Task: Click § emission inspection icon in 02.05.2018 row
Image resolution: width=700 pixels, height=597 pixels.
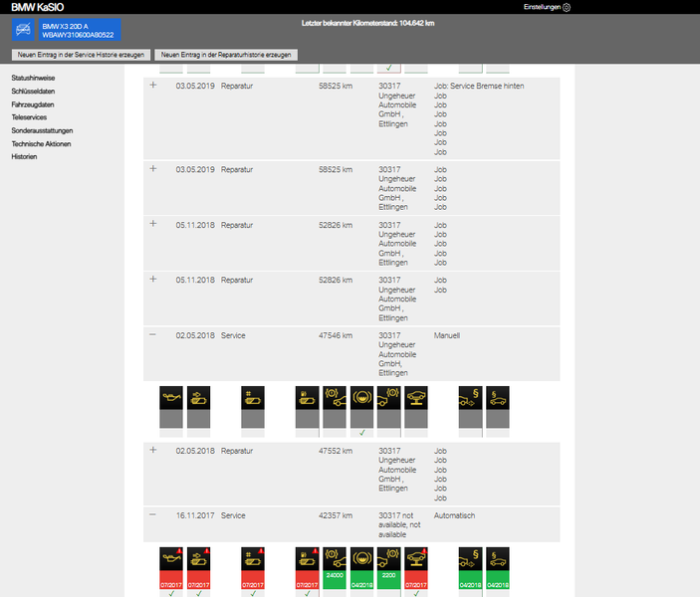Action: pos(471,398)
